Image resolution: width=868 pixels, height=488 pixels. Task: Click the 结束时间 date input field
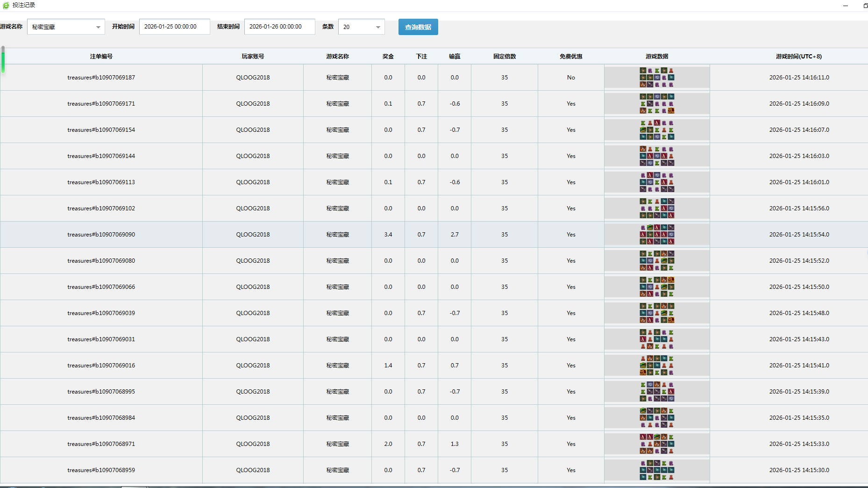tap(279, 27)
